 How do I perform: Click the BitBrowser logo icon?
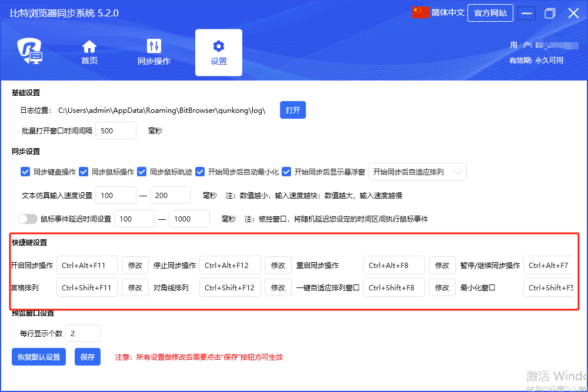pyautogui.click(x=29, y=52)
